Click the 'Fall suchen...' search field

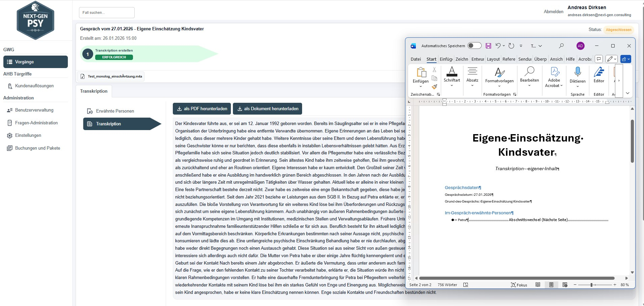point(107,12)
